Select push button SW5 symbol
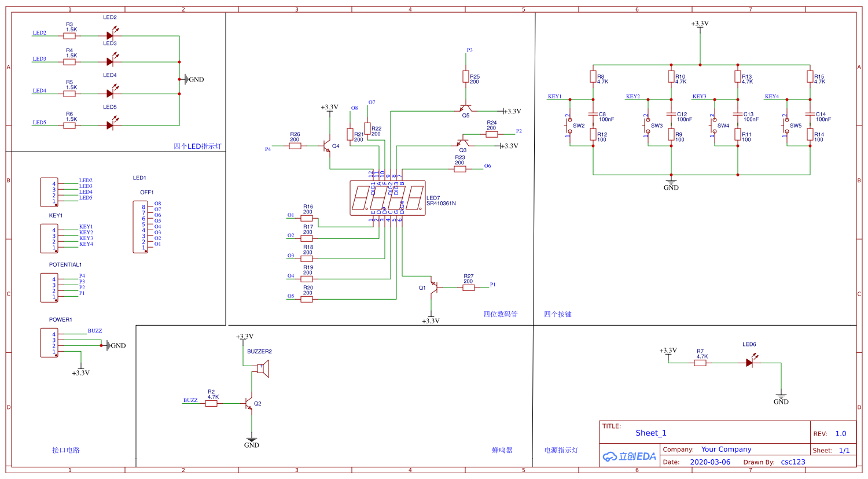Screen dimensions: 868x479 pyautogui.click(x=785, y=126)
